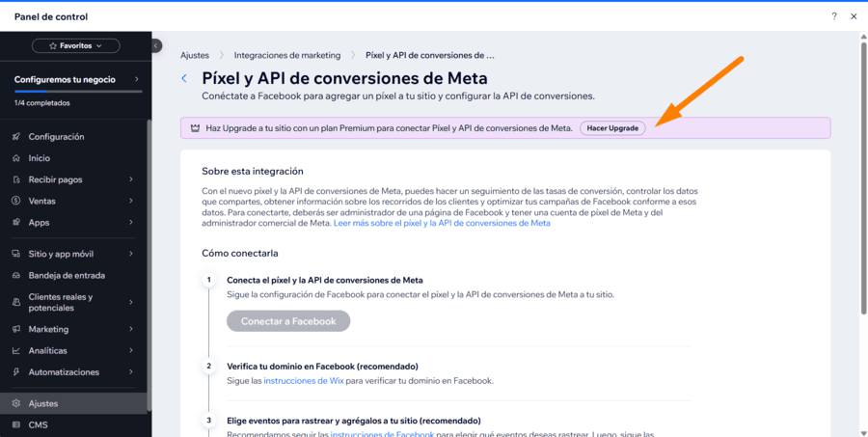
Task: Click the Premium crown icon in banner
Action: (x=195, y=128)
